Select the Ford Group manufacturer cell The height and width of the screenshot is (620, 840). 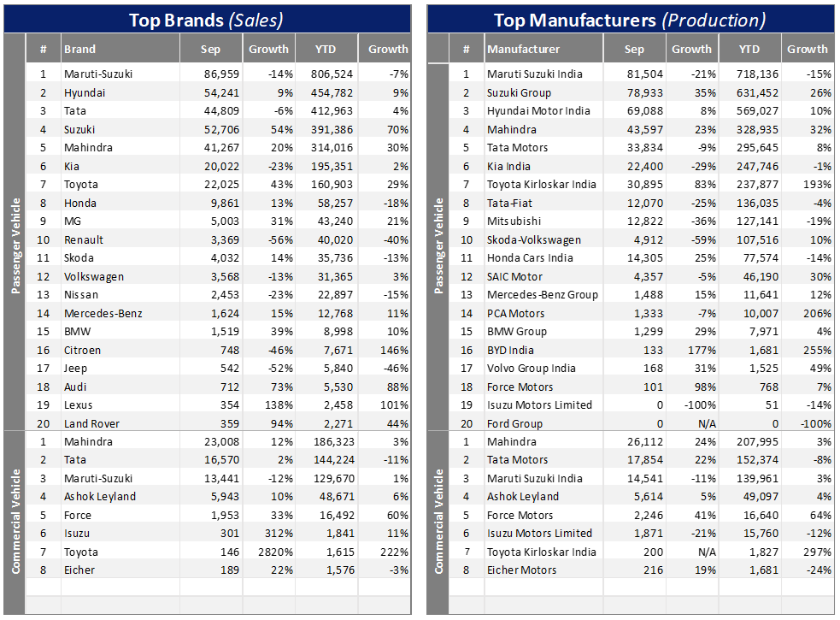point(514,423)
